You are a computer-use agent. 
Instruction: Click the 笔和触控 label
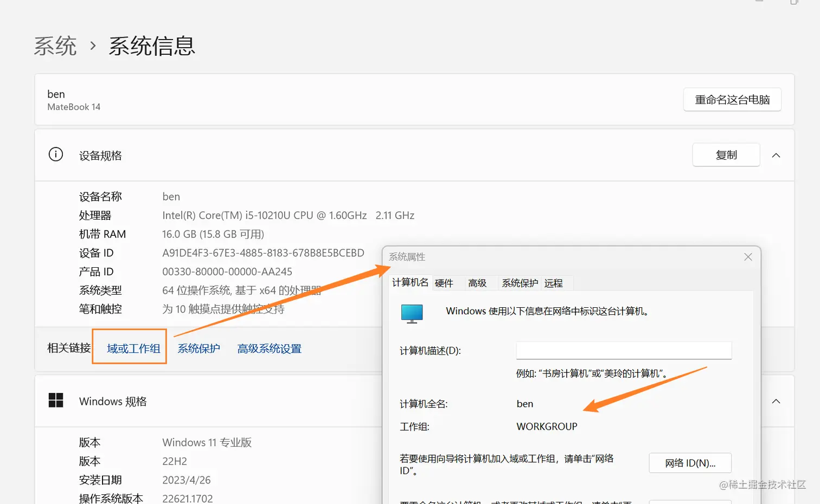click(100, 309)
